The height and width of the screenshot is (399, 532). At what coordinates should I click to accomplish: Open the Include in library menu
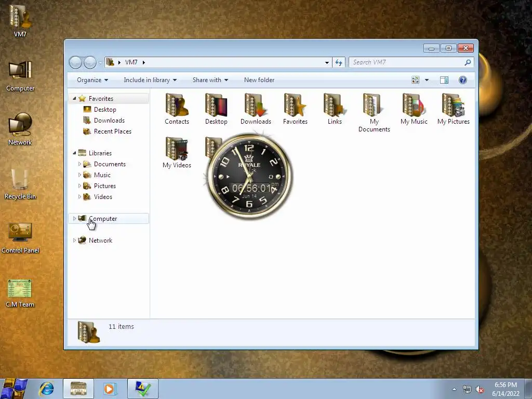tap(150, 79)
